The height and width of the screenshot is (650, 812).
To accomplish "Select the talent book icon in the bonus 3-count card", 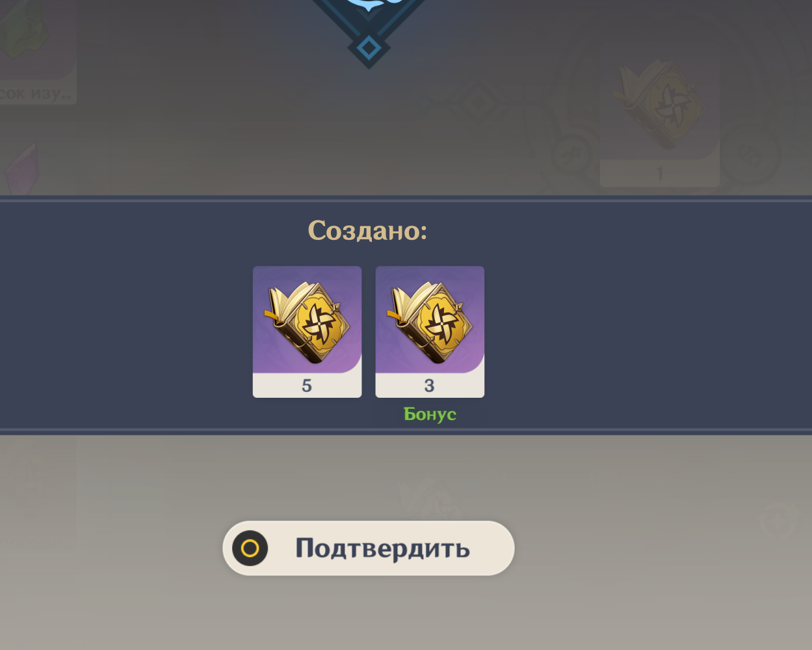I will pyautogui.click(x=430, y=321).
